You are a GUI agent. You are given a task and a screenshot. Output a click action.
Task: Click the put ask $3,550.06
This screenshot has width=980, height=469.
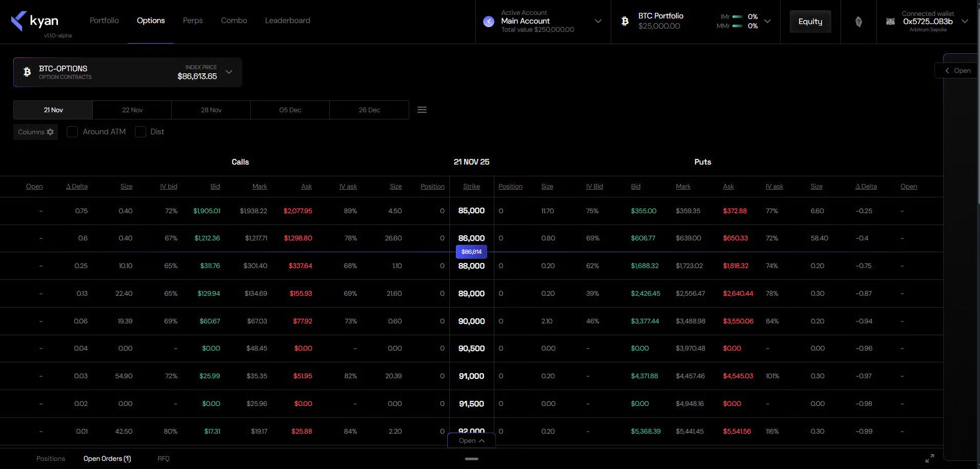(738, 321)
